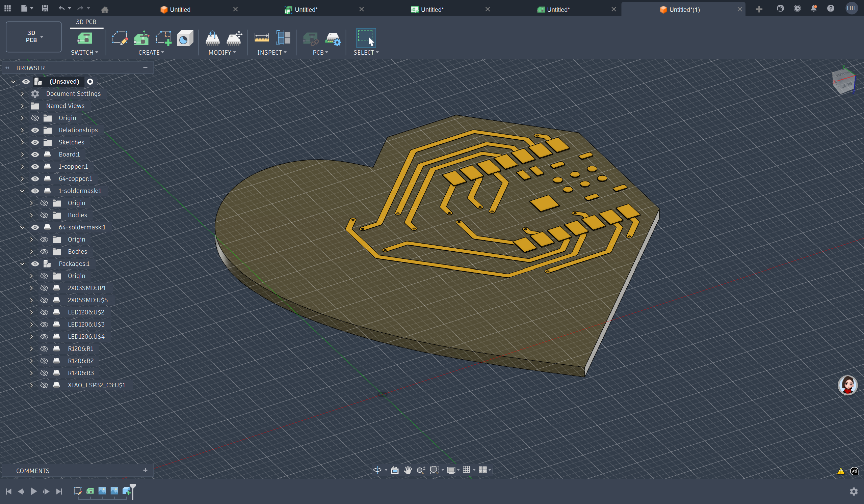Hide the Board:1 component visibility
The image size is (864, 504).
tap(35, 155)
